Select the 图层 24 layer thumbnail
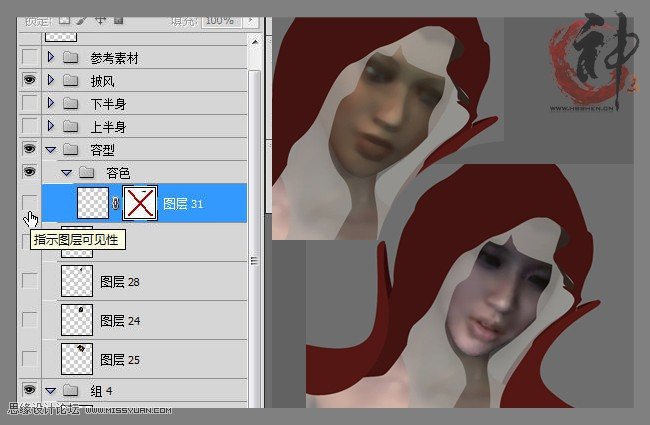The image size is (650, 425). point(77,320)
